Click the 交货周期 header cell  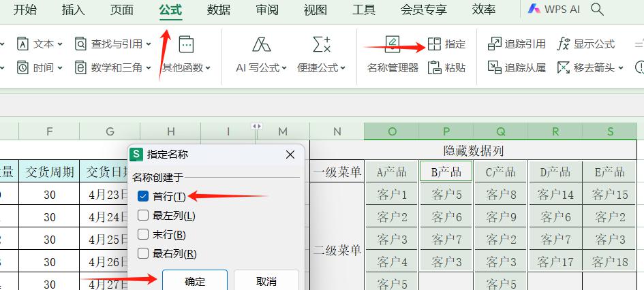(x=49, y=172)
